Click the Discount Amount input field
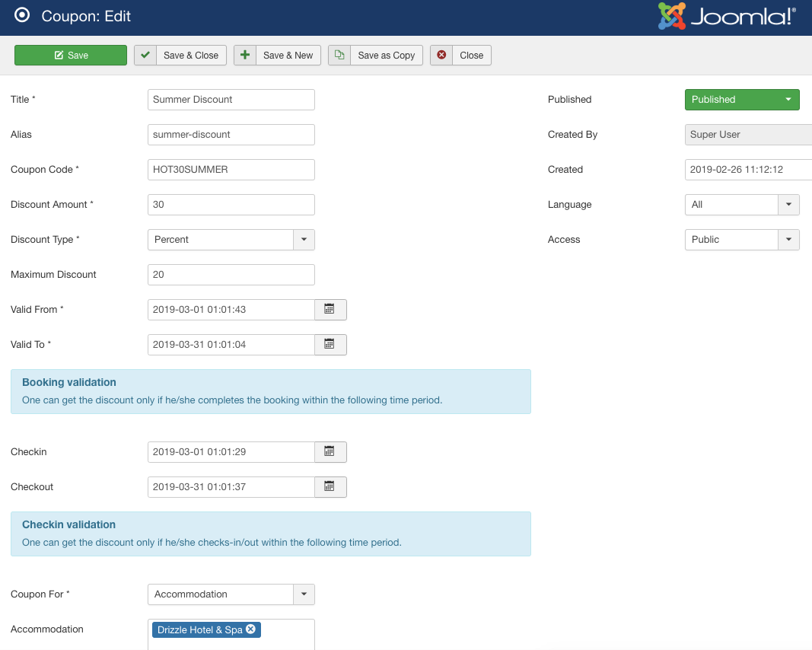812x650 pixels. click(x=231, y=205)
